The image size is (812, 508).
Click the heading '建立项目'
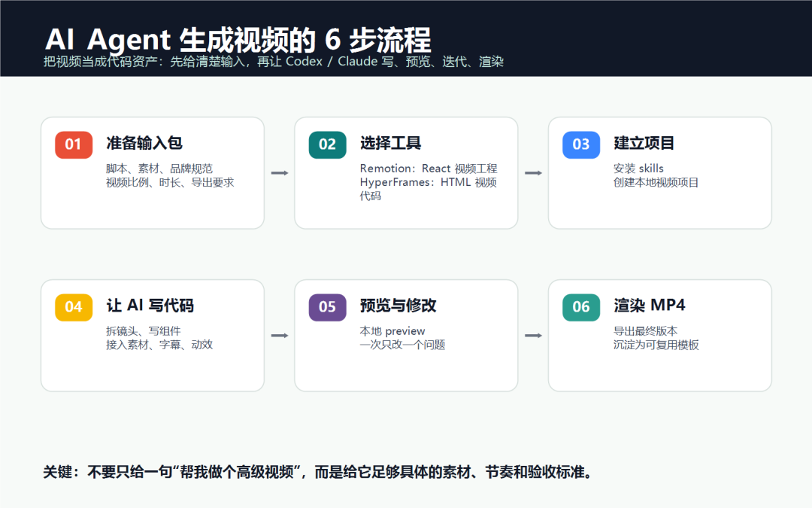pos(644,143)
